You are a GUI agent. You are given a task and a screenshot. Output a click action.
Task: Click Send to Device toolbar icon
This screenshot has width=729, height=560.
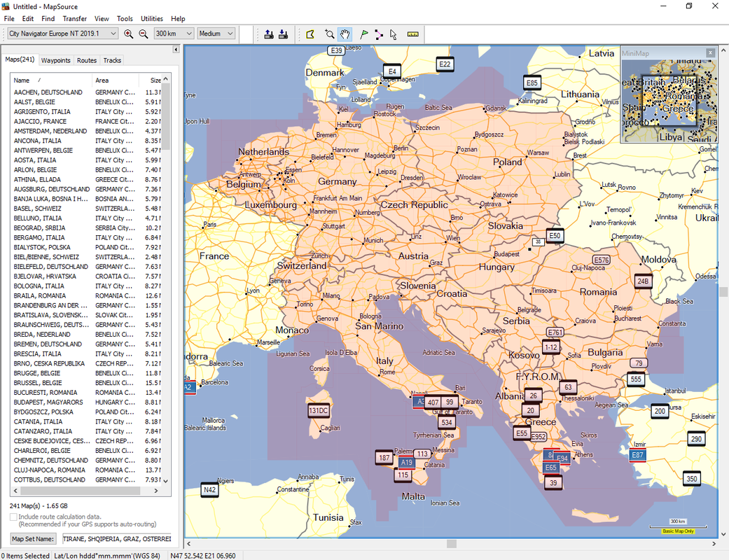[x=269, y=34]
